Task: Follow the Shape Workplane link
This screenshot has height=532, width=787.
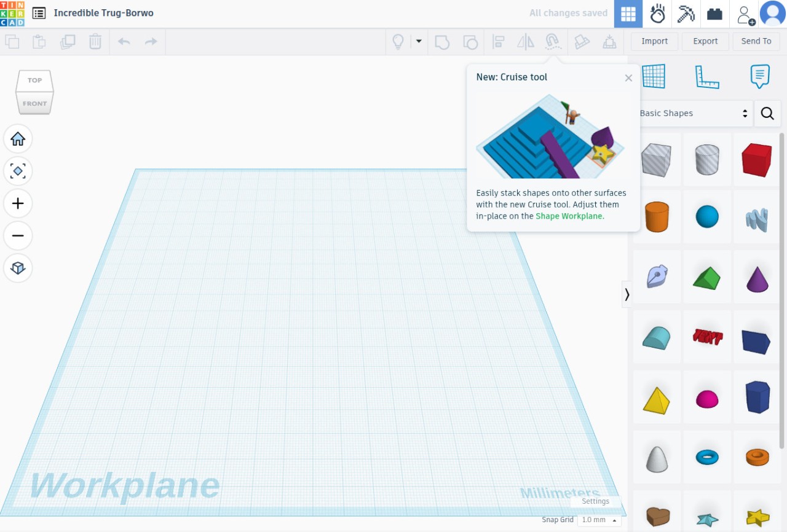Action: [569, 216]
